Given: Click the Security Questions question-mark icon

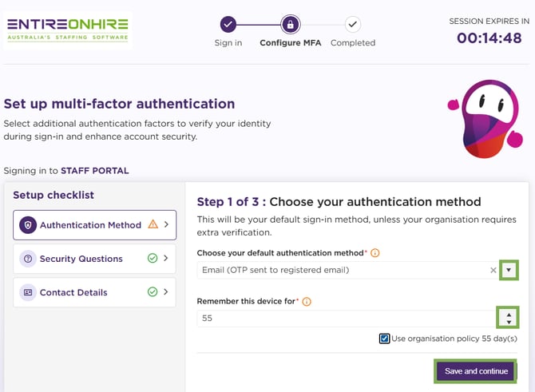Looking at the screenshot, I should (28, 259).
